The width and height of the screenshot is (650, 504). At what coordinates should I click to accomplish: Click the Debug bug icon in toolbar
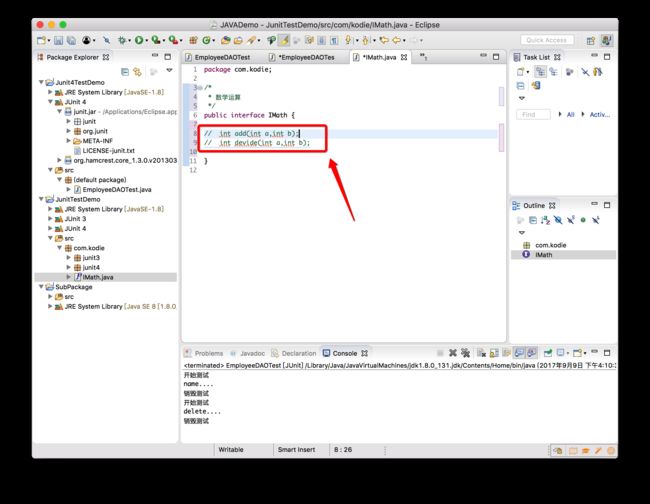(122, 40)
